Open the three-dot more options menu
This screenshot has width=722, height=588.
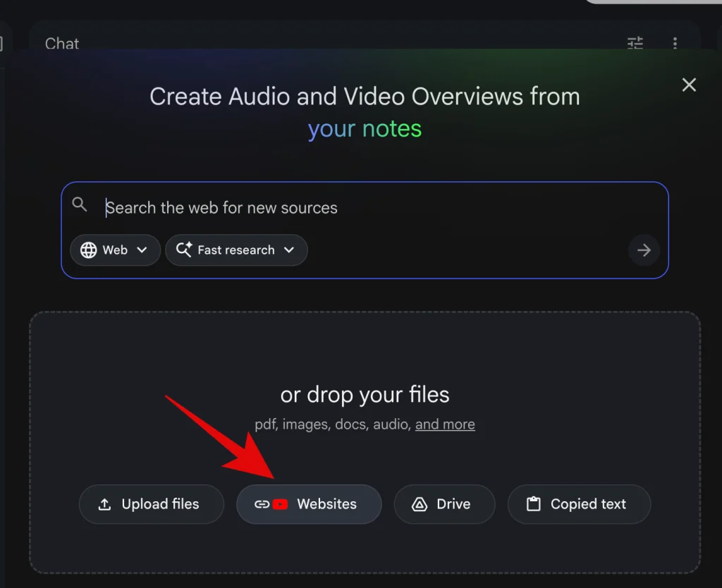pos(675,44)
